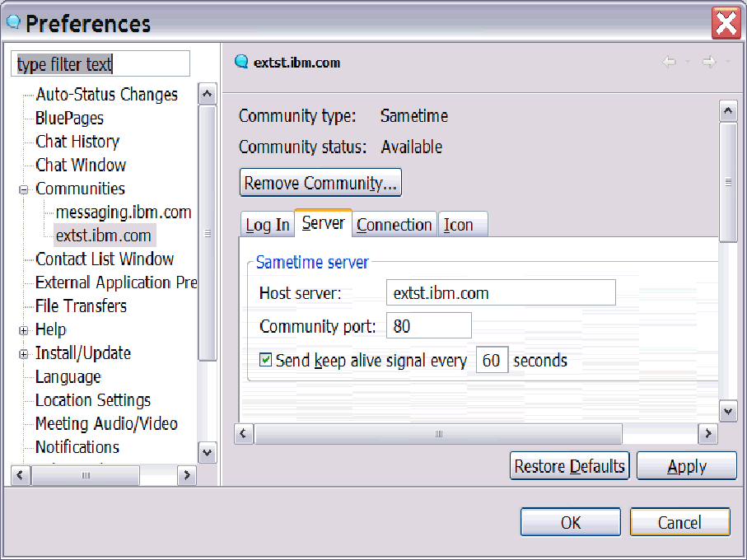
Task: Select messaging.ibm.com in the tree
Action: pos(124,212)
